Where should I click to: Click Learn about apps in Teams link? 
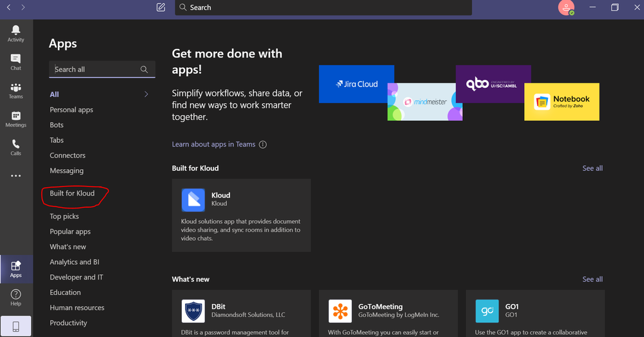213,145
